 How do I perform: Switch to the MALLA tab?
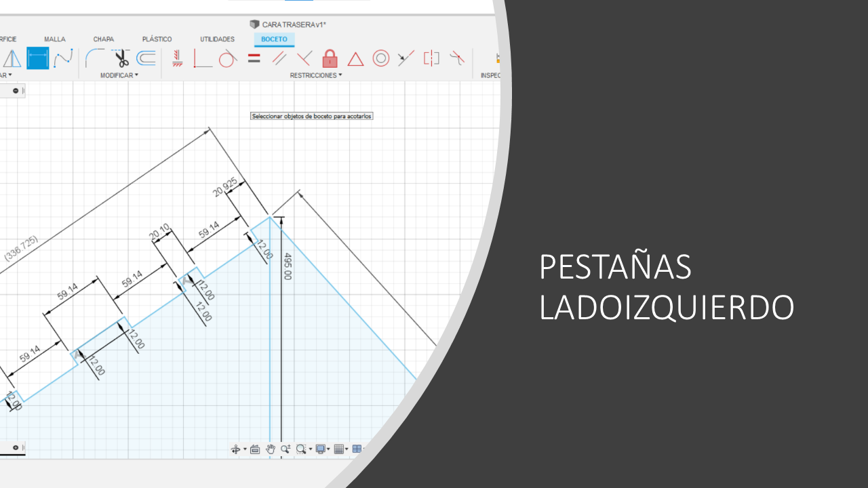coord(55,39)
